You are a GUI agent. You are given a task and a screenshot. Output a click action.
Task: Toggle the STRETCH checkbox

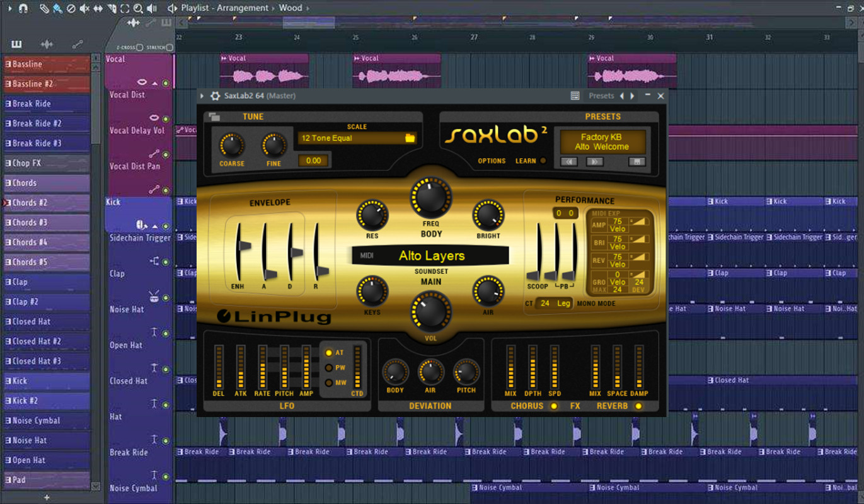click(x=169, y=47)
